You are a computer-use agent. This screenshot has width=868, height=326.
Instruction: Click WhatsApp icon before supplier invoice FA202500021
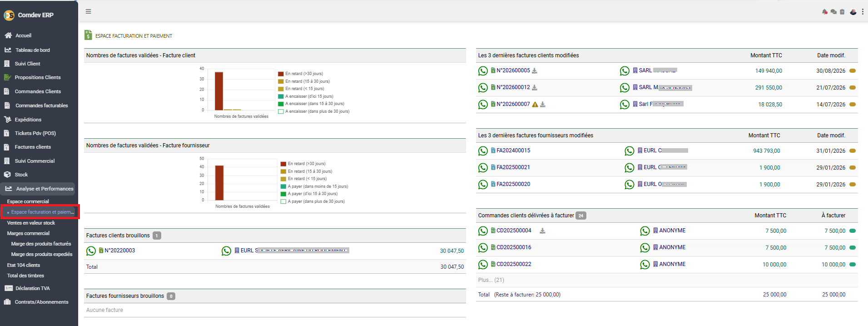click(483, 168)
